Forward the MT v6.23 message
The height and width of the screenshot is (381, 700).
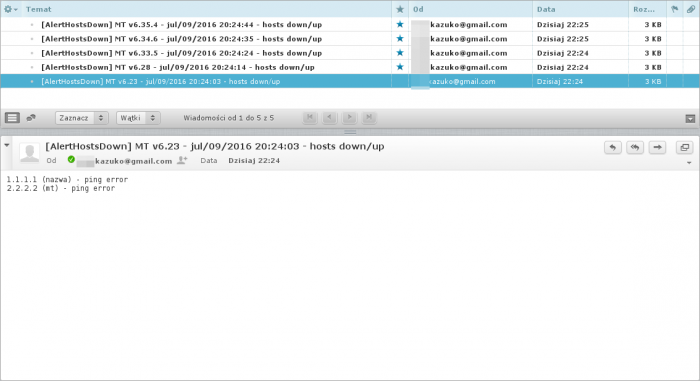[x=657, y=147]
